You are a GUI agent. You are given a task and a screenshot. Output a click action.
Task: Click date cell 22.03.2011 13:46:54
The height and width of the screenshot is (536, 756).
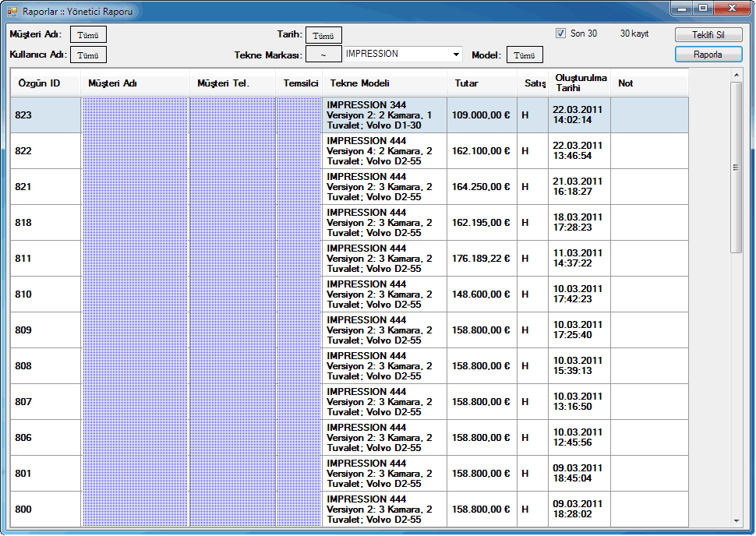[x=579, y=151]
